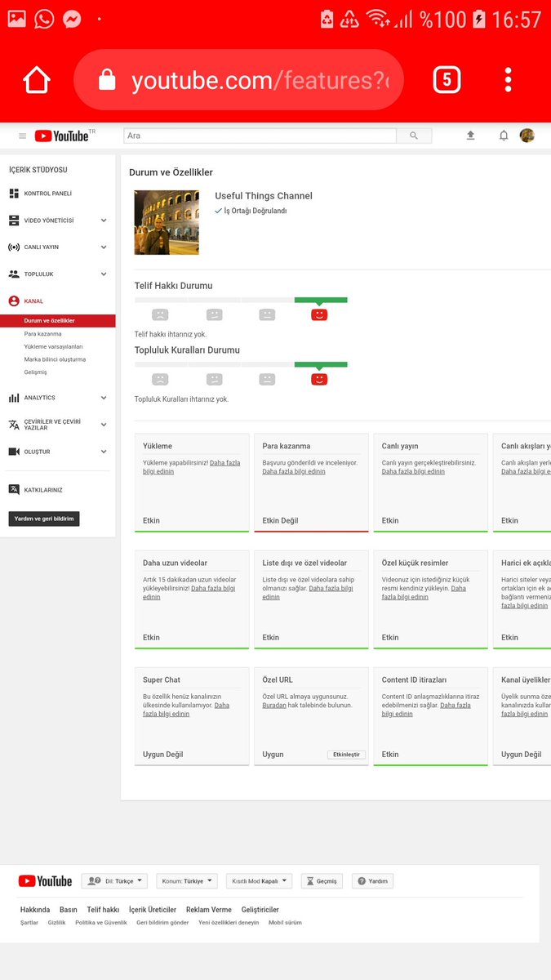
Task: Click the Politika ve Güvenlik link
Action: 101,923
